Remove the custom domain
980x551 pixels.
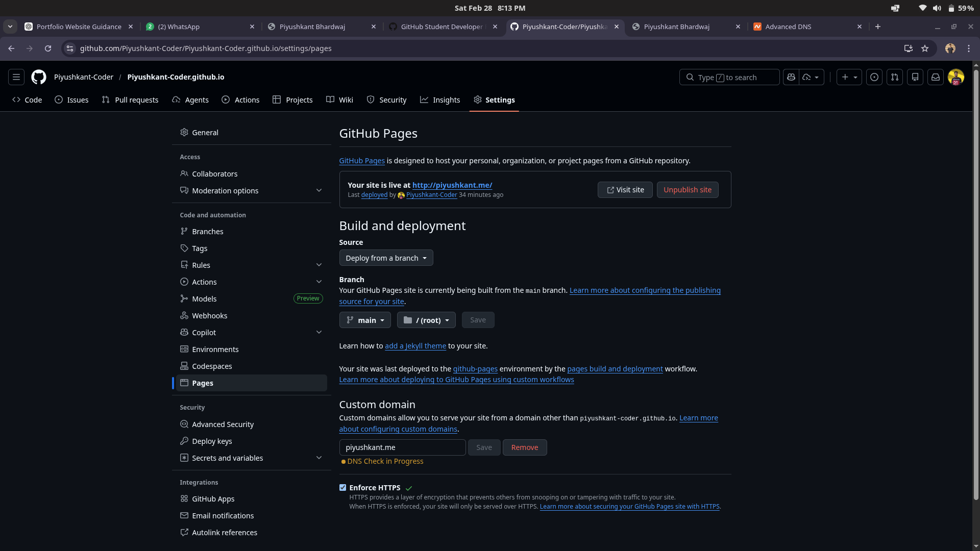point(525,447)
